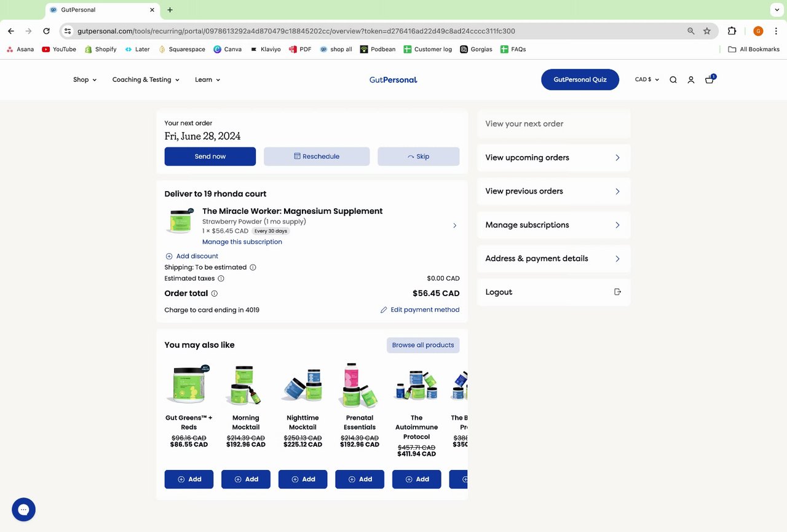Open the account profile icon

click(x=691, y=80)
